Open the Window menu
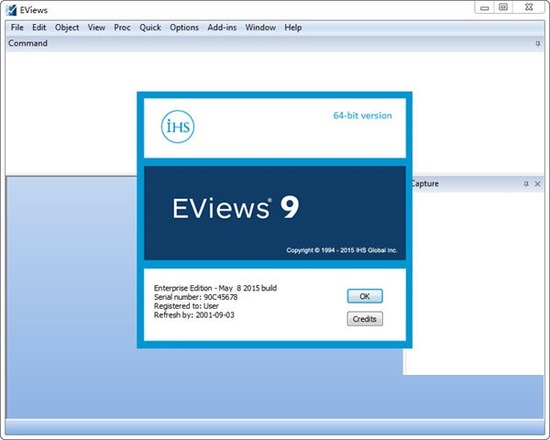Image resolution: width=550 pixels, height=440 pixels. tap(260, 27)
